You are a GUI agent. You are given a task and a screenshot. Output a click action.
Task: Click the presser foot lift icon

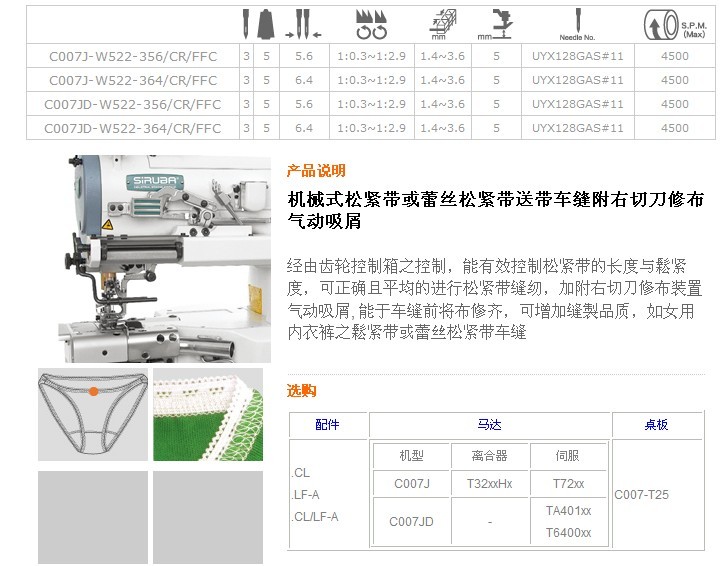coord(496,22)
